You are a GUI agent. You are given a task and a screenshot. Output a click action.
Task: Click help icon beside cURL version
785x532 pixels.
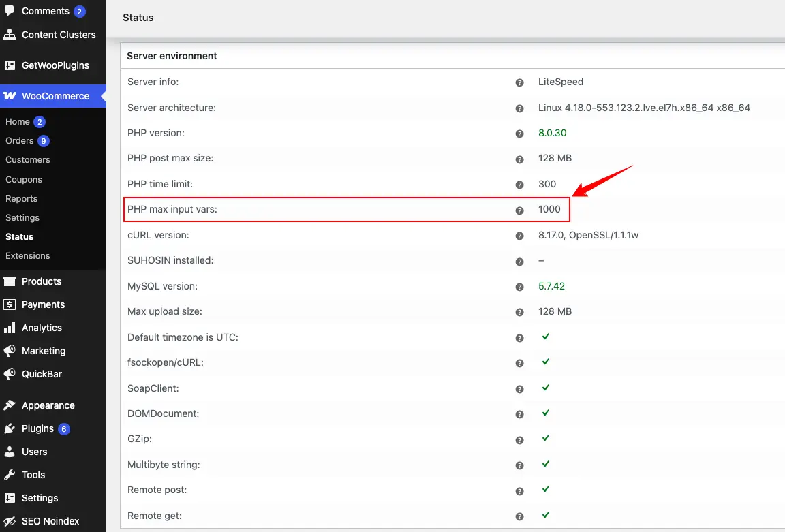click(520, 236)
